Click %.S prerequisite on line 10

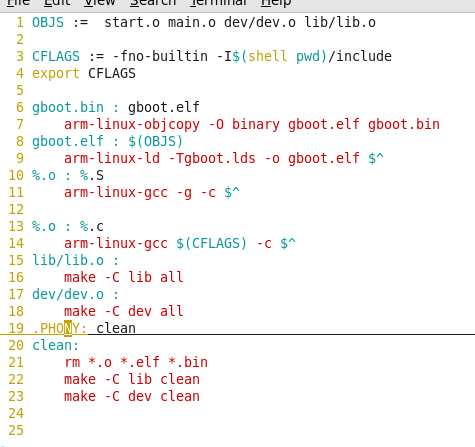(92, 175)
